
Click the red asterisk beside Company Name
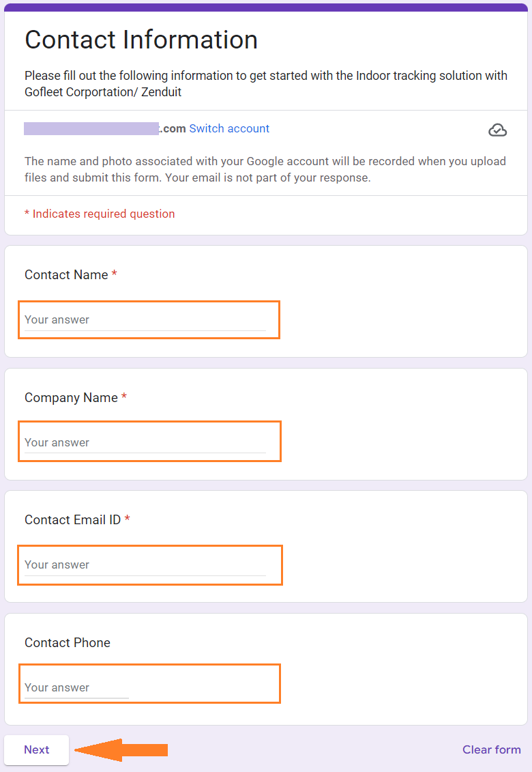[124, 397]
